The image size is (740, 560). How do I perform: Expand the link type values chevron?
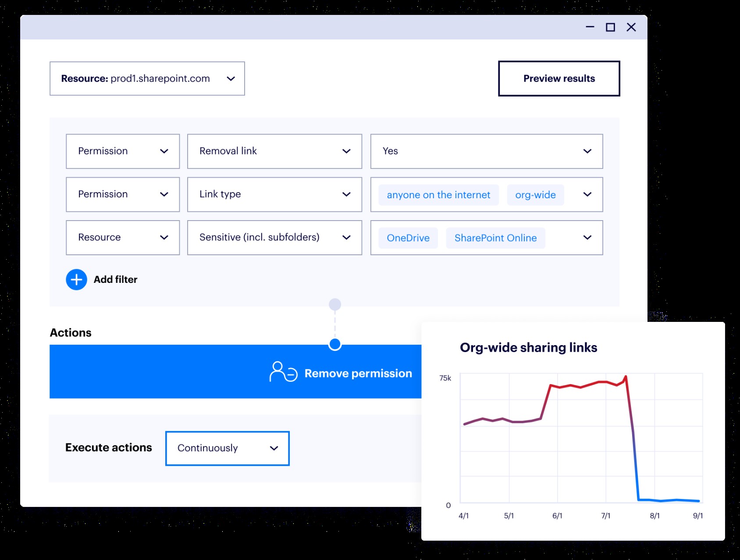[587, 194]
